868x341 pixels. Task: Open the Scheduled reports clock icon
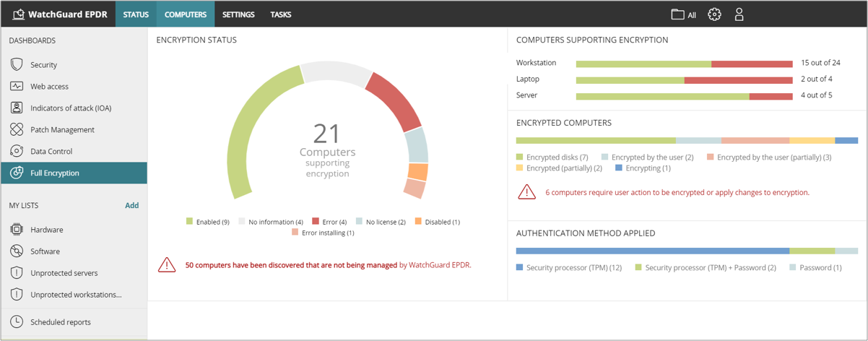(17, 322)
